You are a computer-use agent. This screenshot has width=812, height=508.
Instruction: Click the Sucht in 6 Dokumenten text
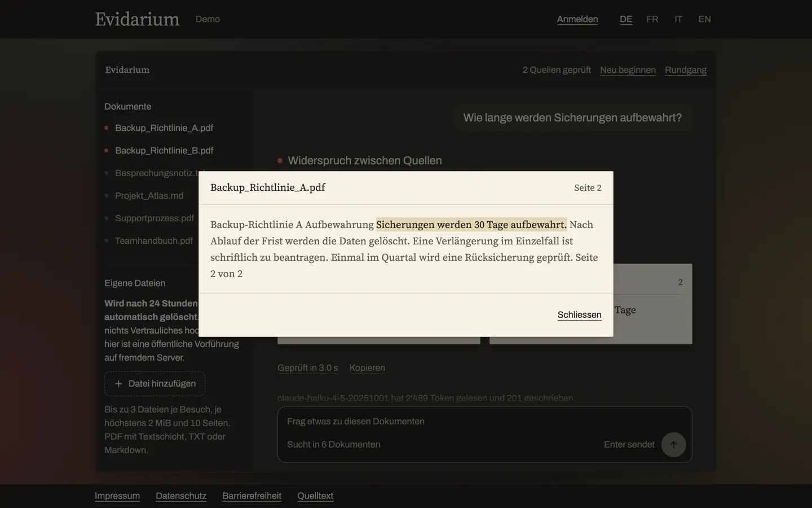[x=334, y=445]
